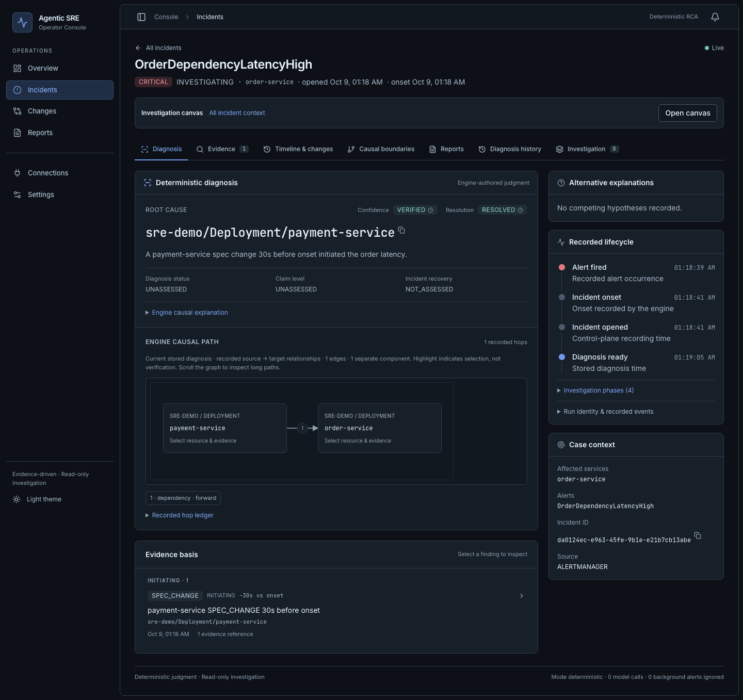
Task: Select the order-service node in the graph
Action: pos(380,428)
